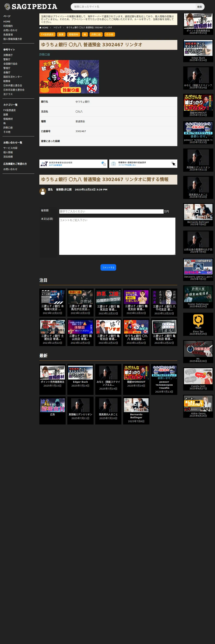Click the SAGIPEDIA fingerprint logo
Image resolution: width=215 pixels, height=644 pixels.
[x=31, y=7]
